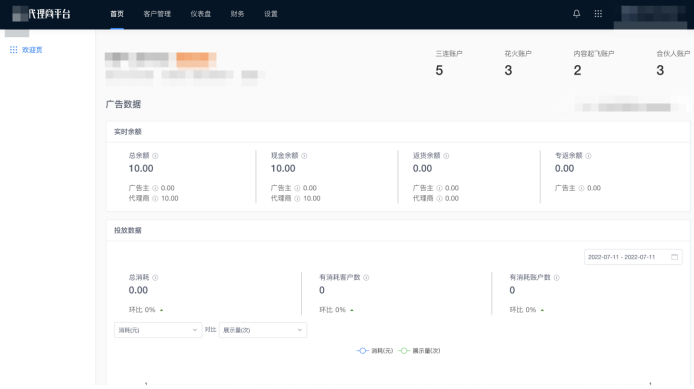Viewport: 694px width, 389px height.
Task: Select 欢迎页 in the sidebar
Action: click(x=32, y=50)
